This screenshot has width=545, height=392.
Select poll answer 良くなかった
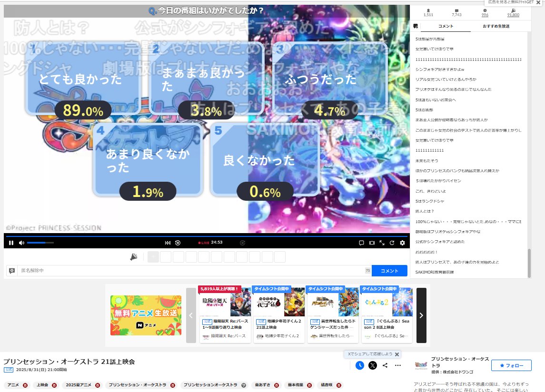pyautogui.click(x=265, y=160)
